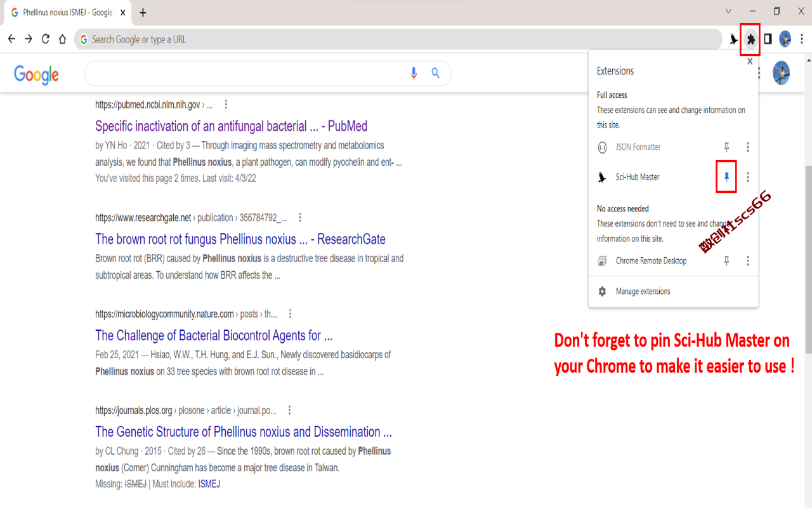The width and height of the screenshot is (812, 508).
Task: Go forward to the next page
Action: 29,39
